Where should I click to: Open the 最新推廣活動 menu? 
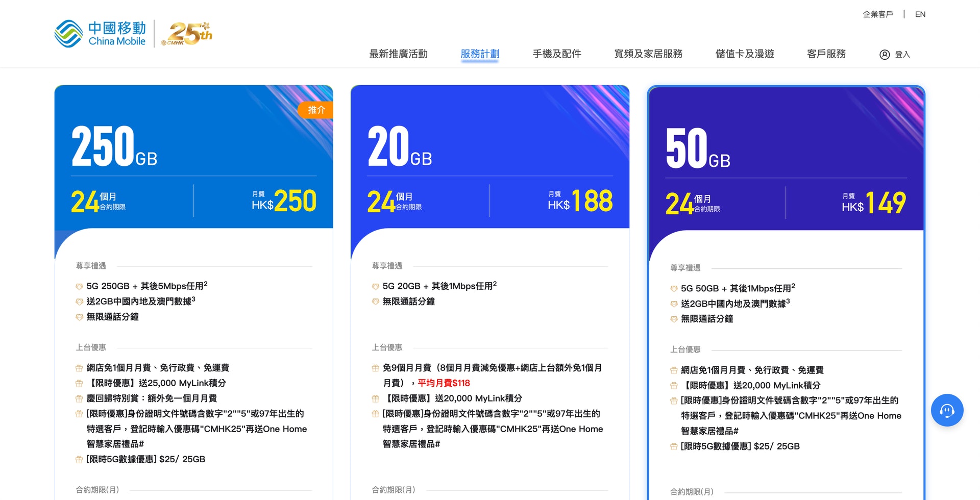398,54
